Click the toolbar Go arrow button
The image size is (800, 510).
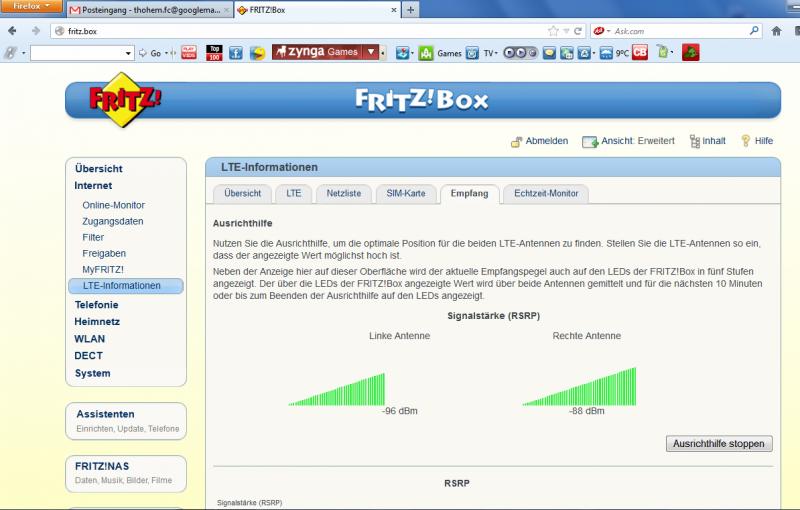149,53
